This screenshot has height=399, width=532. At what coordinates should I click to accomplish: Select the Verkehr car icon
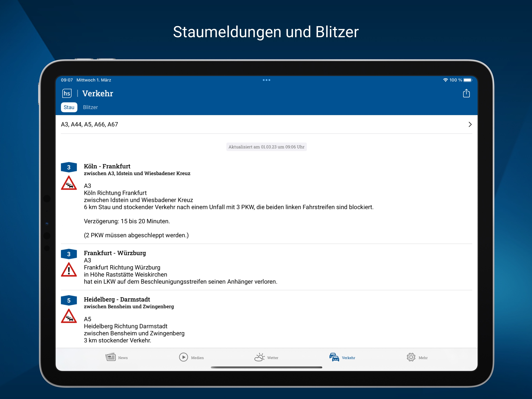tap(334, 357)
